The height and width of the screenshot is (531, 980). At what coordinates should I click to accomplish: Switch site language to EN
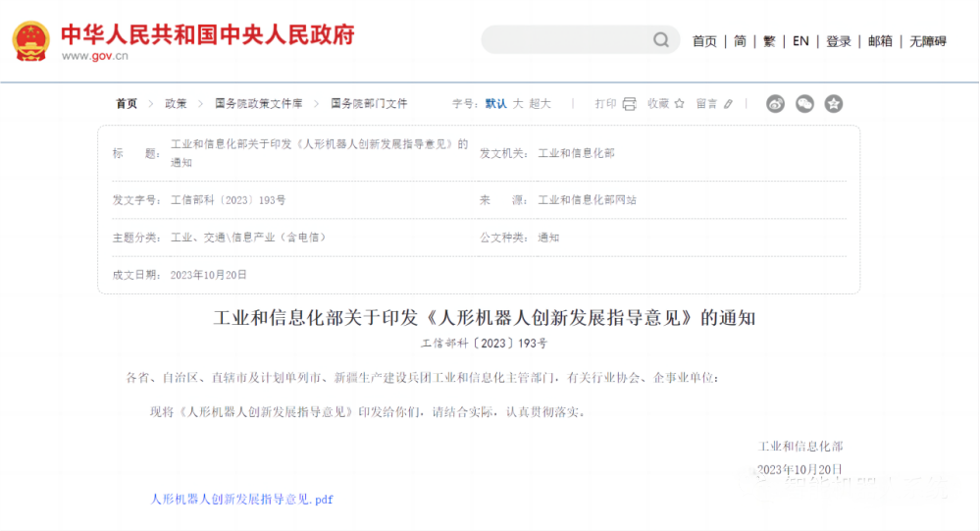800,41
